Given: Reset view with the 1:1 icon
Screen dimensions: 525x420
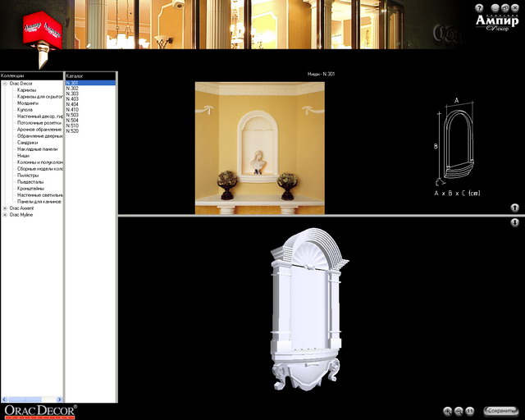Looking at the screenshot, I should point(471,410).
